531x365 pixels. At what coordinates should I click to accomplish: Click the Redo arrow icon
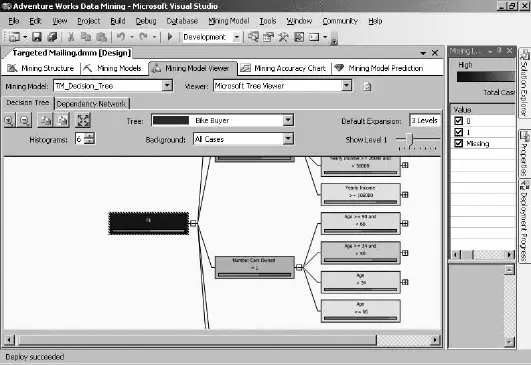coord(144,37)
